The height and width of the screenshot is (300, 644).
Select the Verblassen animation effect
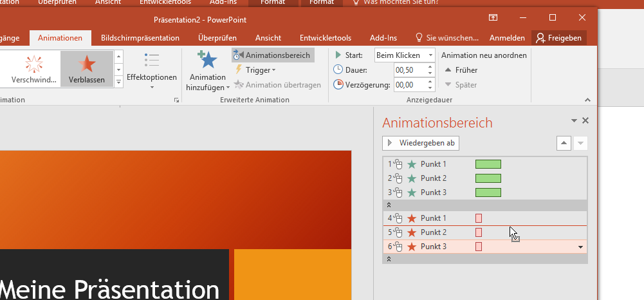(87, 69)
